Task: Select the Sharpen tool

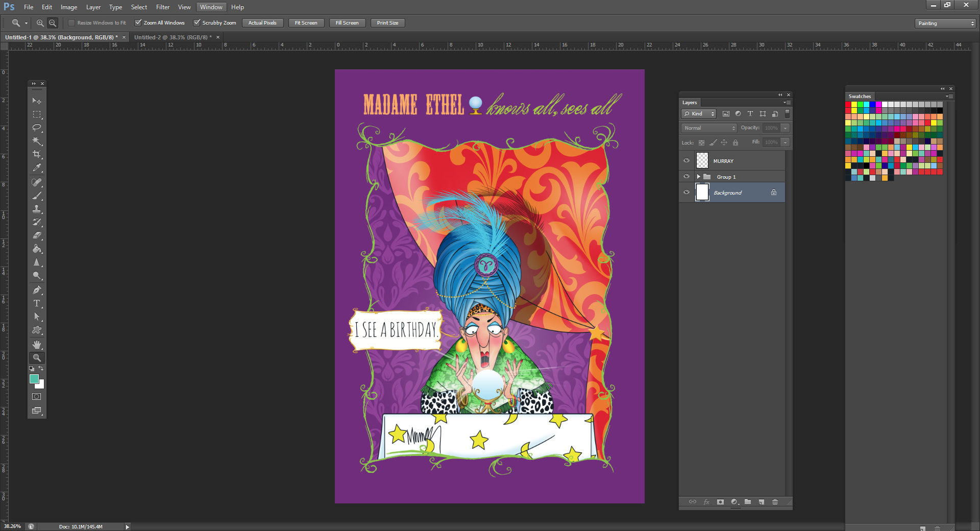Action: [x=37, y=262]
